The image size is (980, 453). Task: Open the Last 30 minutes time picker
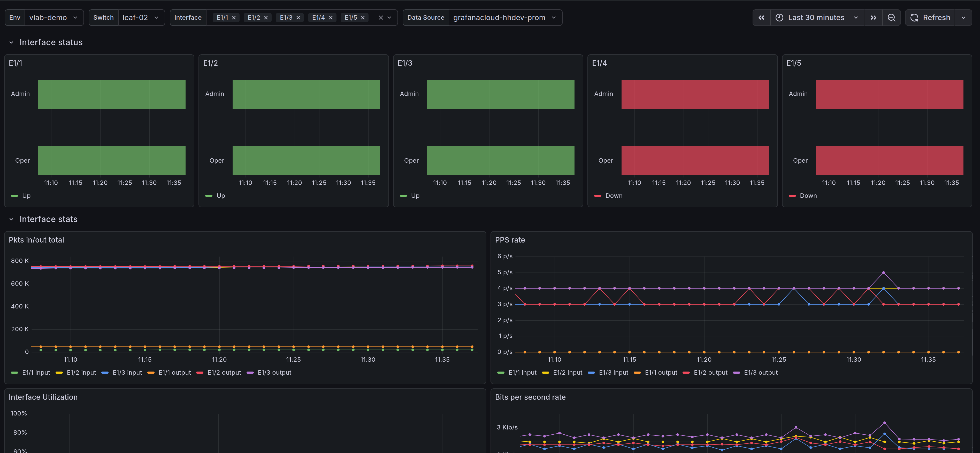pos(816,18)
